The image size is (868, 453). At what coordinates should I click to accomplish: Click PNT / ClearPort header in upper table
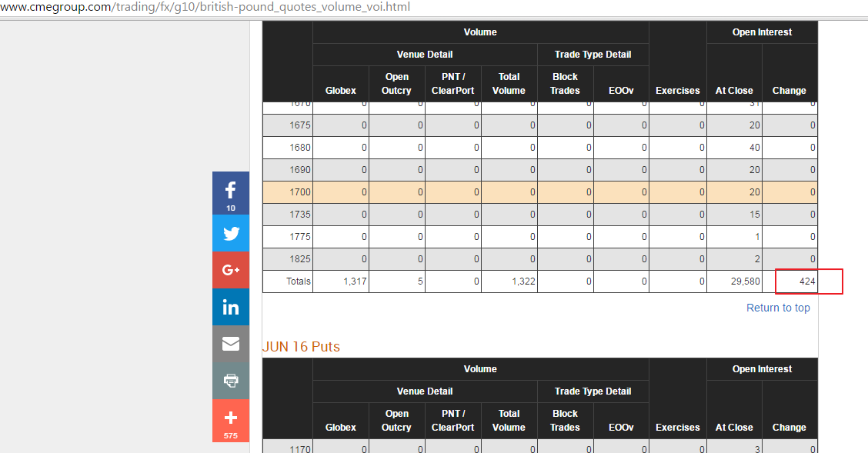(452, 84)
